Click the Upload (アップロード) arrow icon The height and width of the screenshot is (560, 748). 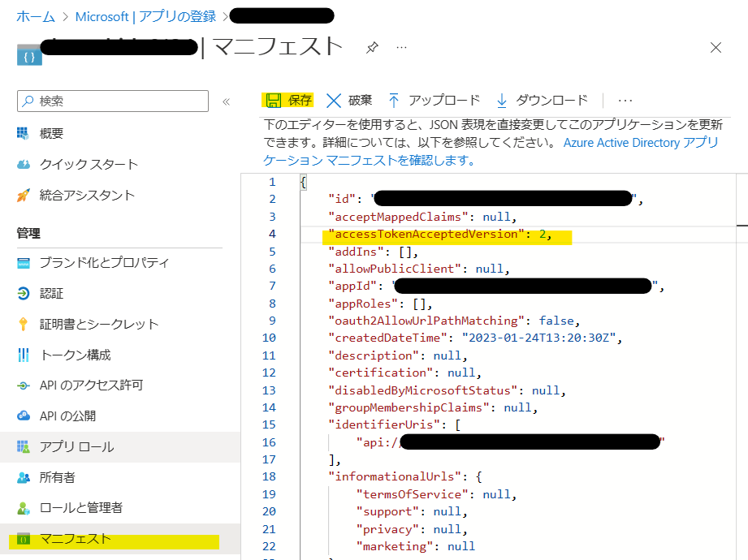pyautogui.click(x=394, y=101)
